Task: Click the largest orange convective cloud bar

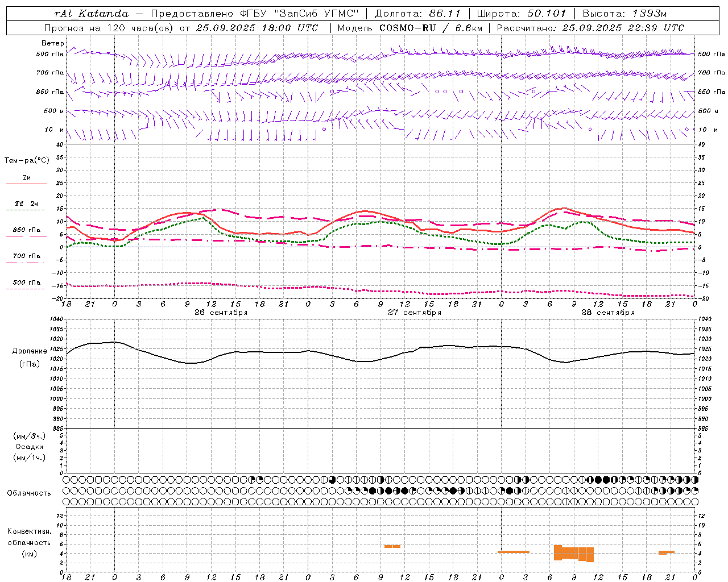Action: 574,553
